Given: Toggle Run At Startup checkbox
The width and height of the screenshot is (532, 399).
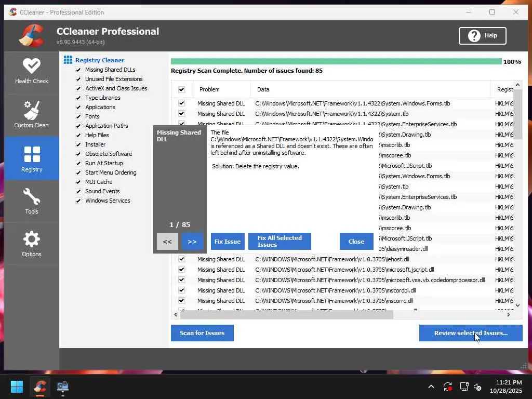Looking at the screenshot, I should click(78, 163).
